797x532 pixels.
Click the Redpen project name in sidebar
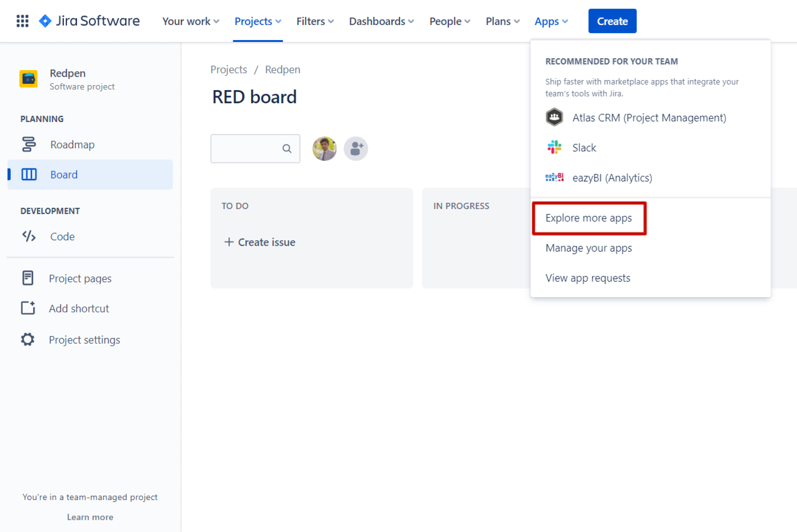68,73
